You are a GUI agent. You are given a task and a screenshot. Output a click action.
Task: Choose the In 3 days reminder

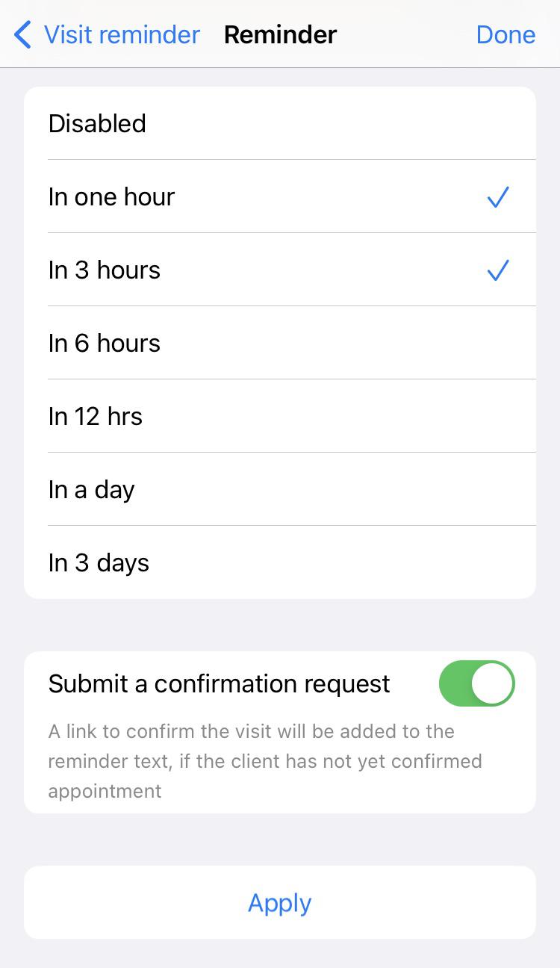280,562
